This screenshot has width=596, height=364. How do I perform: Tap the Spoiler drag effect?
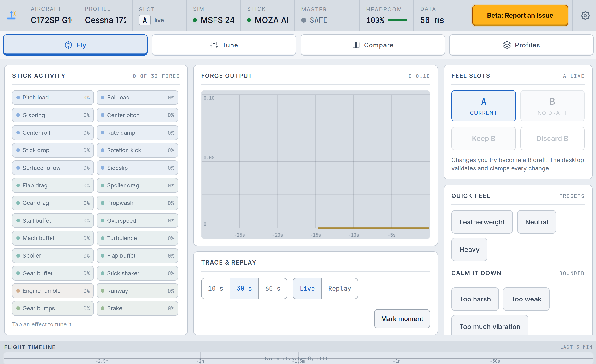(x=137, y=185)
